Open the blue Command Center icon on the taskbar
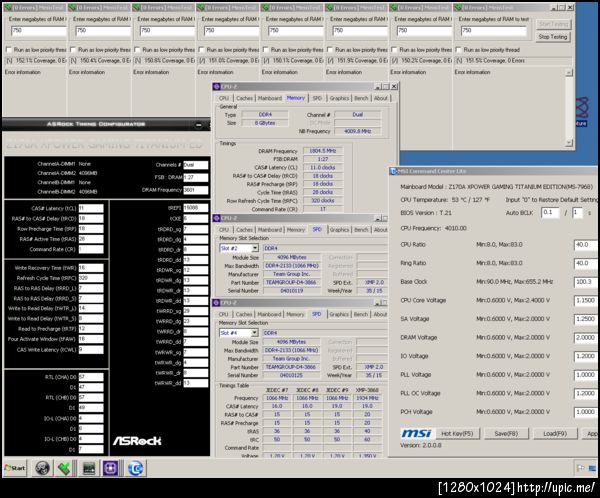The width and height of the screenshot is (600, 498). [135, 468]
